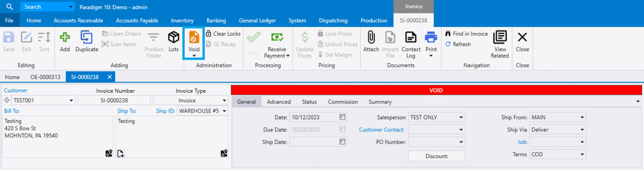
Task: Refresh the invoice
Action: click(x=458, y=45)
